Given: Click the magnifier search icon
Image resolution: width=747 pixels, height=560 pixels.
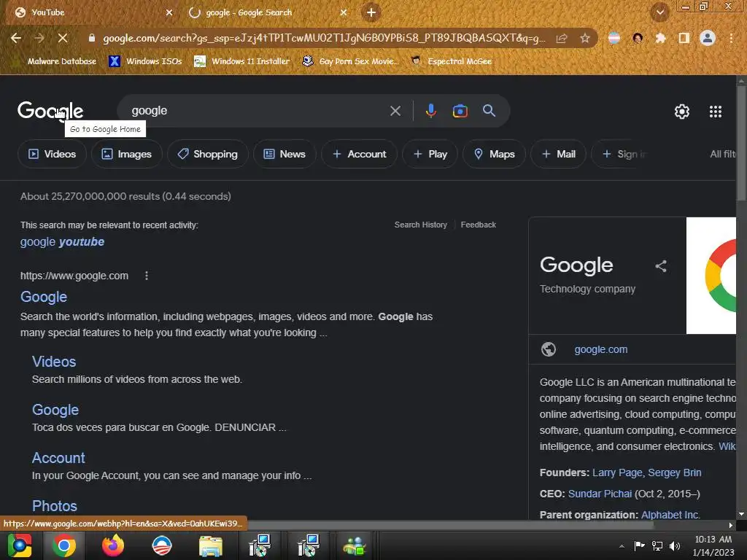Looking at the screenshot, I should coord(489,111).
